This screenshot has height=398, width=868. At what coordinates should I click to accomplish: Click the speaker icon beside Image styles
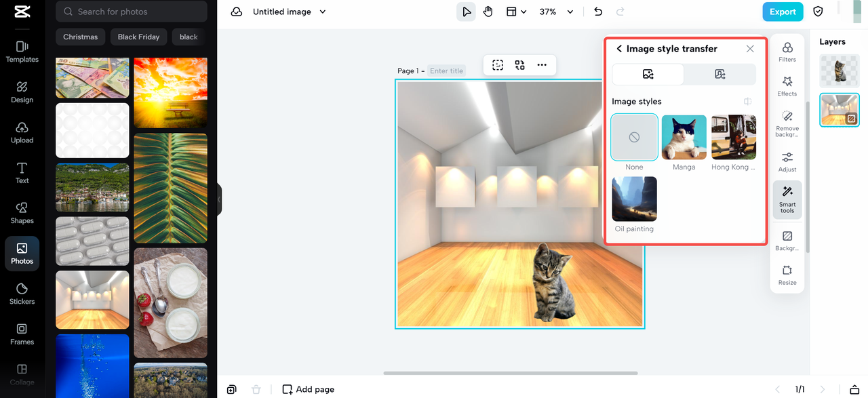pyautogui.click(x=747, y=101)
